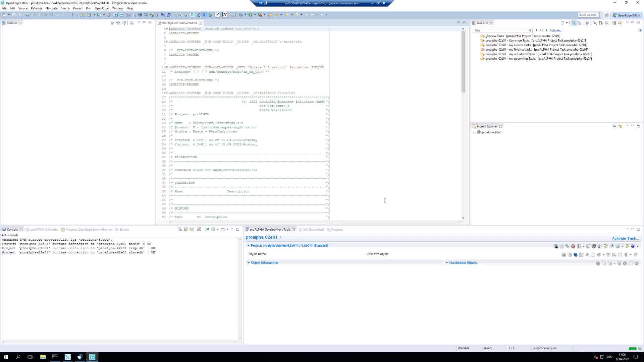Switch to Progress OpenEdge Server Monitor tab
This screenshot has height=362, width=644.
(x=87, y=230)
